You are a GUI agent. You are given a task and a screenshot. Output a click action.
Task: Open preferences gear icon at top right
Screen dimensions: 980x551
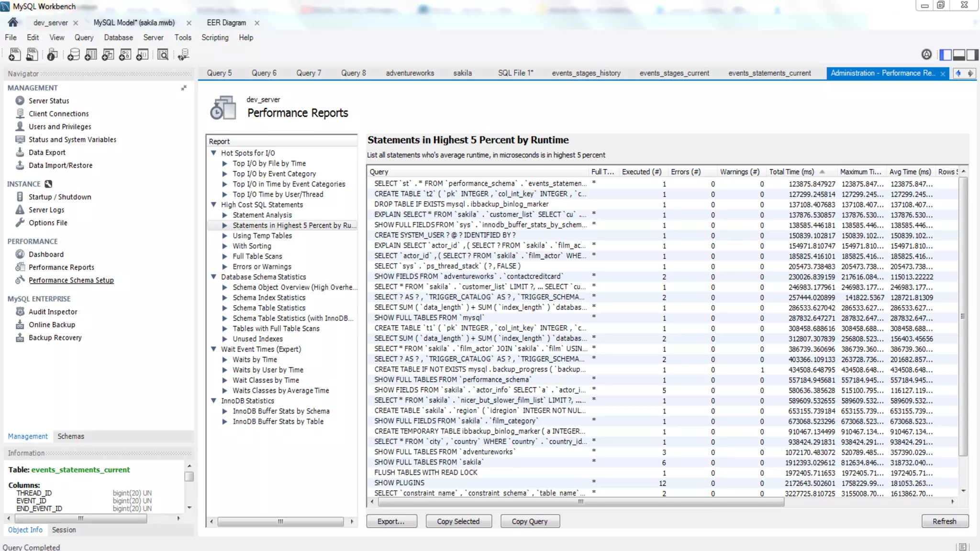(x=926, y=55)
